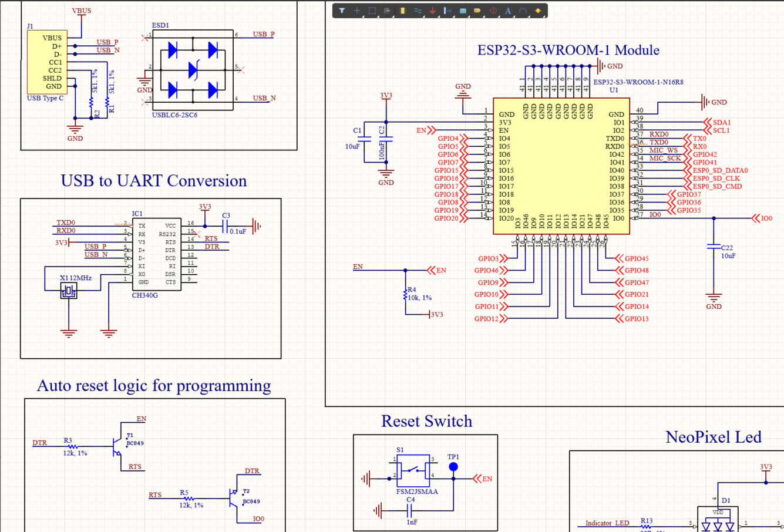The image size is (784, 532).
Task: Click the GPIO45 port below the module
Action: [x=632, y=258]
